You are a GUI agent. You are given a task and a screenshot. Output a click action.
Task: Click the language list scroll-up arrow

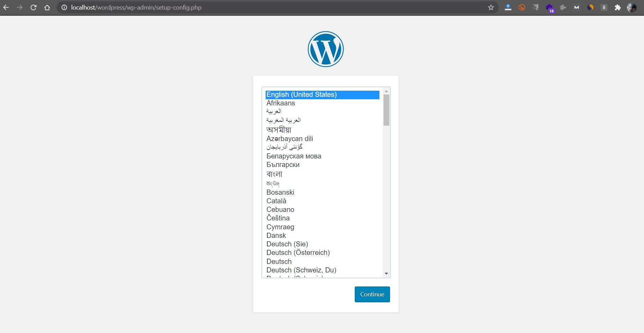click(386, 91)
